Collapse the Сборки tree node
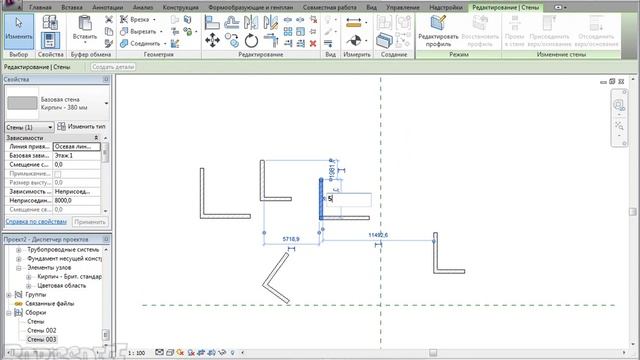640x360 pixels. point(9,313)
